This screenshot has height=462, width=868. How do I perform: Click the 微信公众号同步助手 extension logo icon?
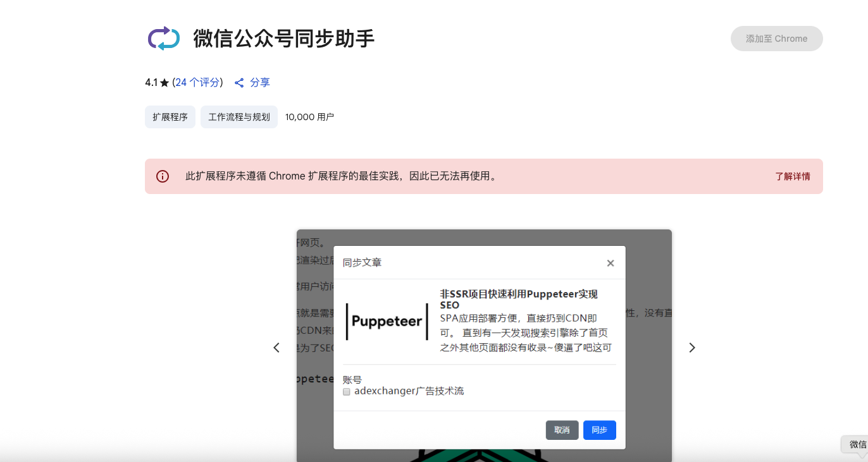click(x=164, y=39)
